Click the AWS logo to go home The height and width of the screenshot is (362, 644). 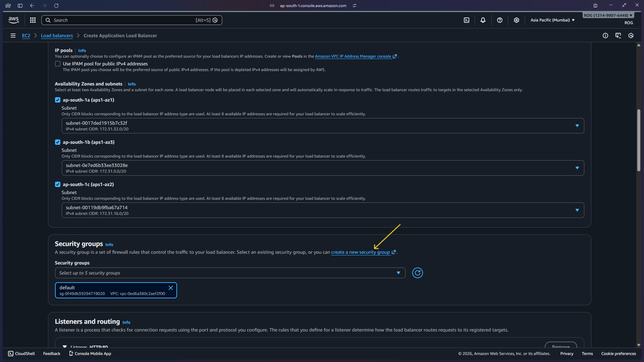[13, 20]
